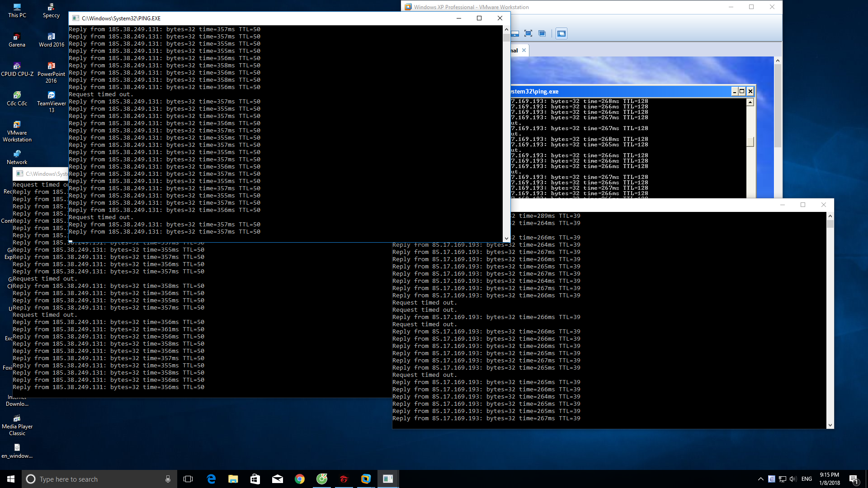This screenshot has width=868, height=488.
Task: Open Action Center notifications icon
Action: (854, 479)
